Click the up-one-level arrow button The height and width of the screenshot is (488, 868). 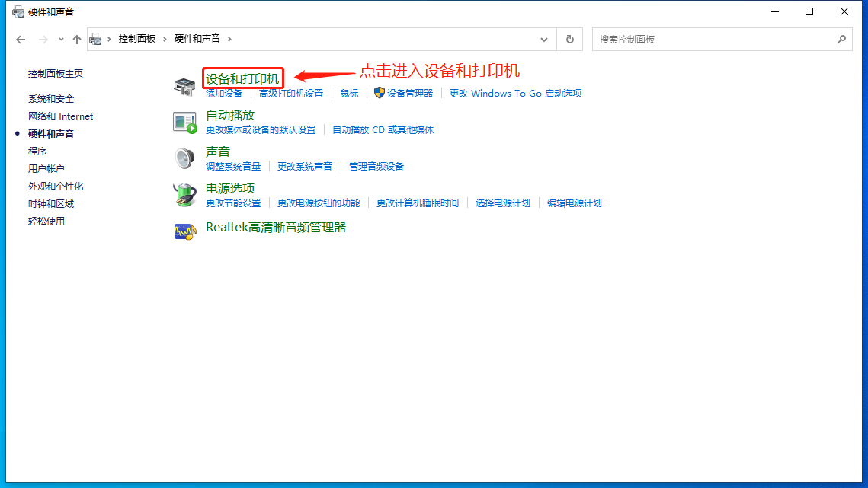click(77, 39)
